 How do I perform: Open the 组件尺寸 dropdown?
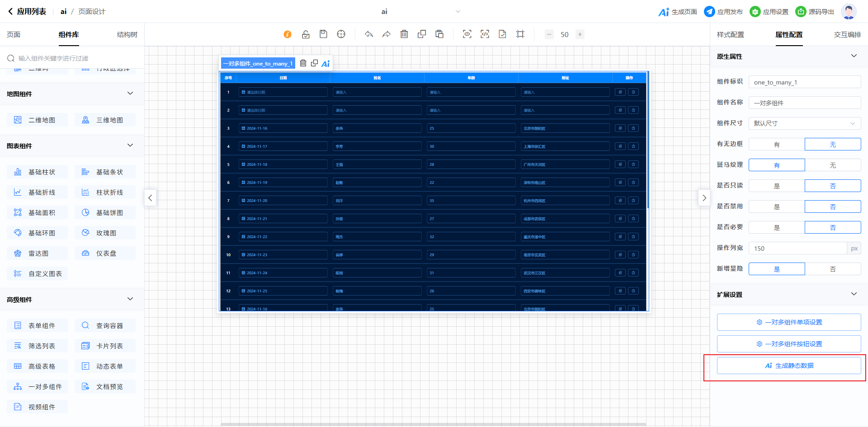[x=804, y=123]
